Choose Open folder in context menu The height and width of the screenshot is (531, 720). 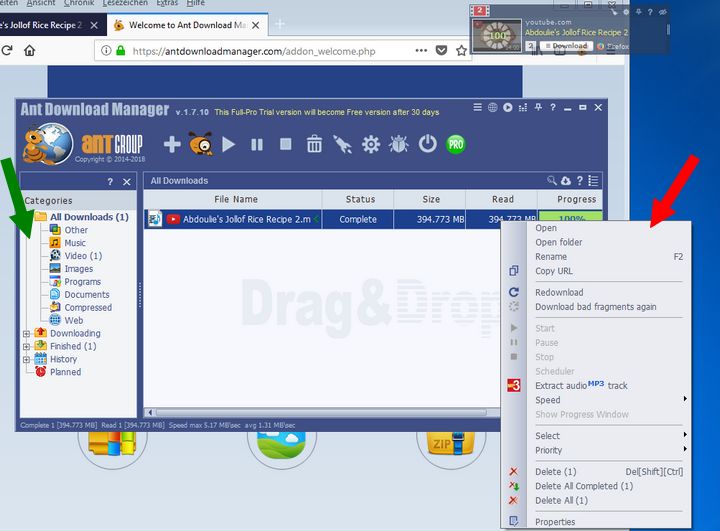(x=558, y=242)
